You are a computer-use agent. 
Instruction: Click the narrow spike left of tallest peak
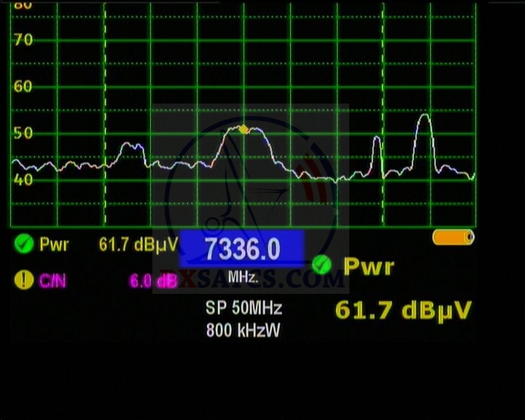377,140
